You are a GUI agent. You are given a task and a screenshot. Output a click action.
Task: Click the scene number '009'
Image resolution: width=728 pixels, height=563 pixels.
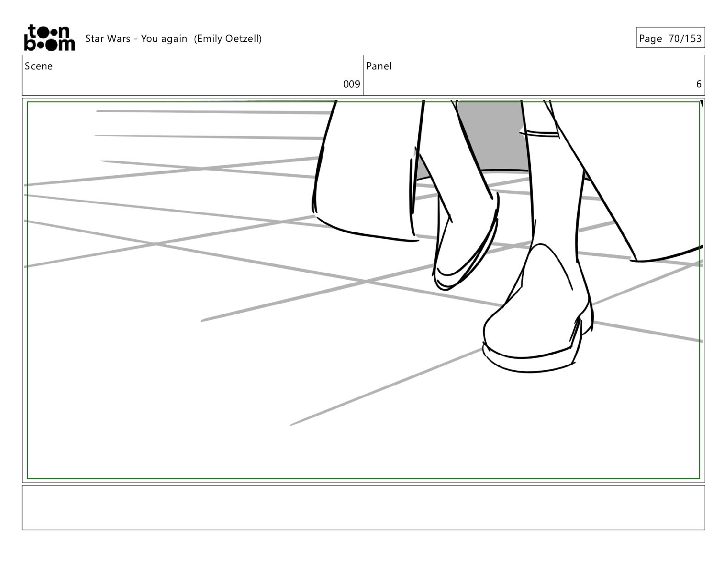tap(352, 84)
